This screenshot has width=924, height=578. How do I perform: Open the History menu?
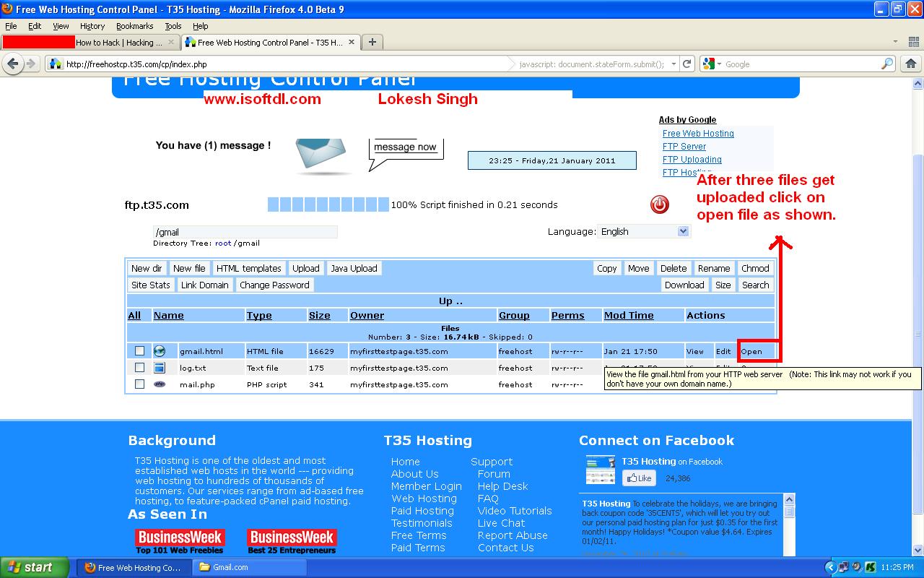coord(92,26)
